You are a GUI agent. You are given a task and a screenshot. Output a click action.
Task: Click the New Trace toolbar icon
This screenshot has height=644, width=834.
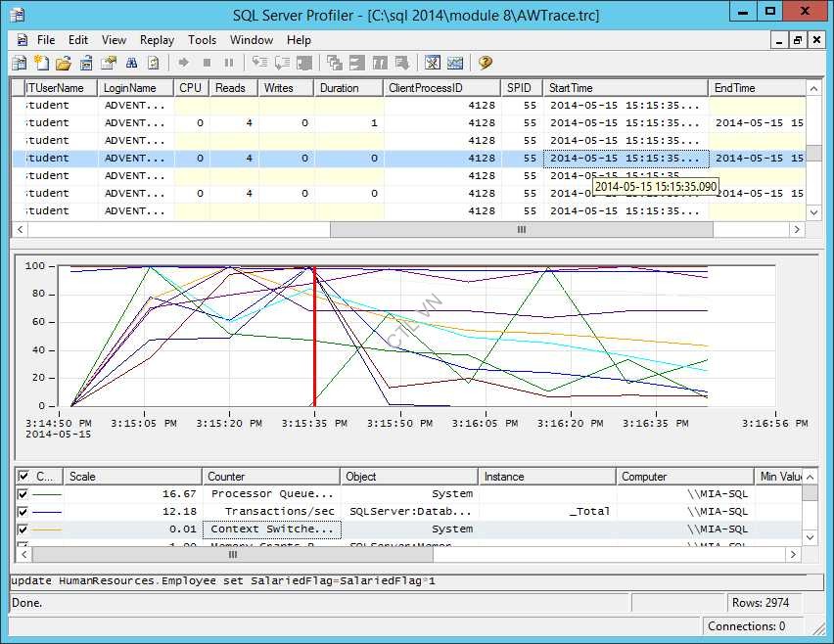point(19,63)
